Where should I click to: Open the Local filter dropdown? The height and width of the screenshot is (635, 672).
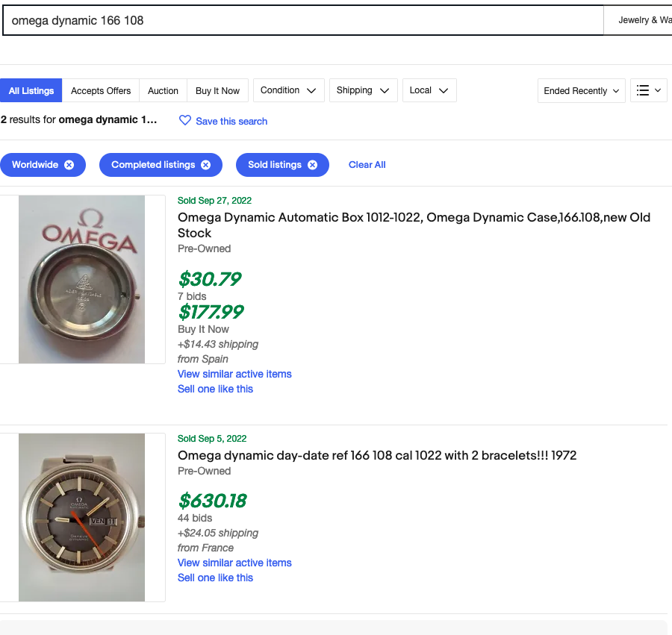pos(429,90)
